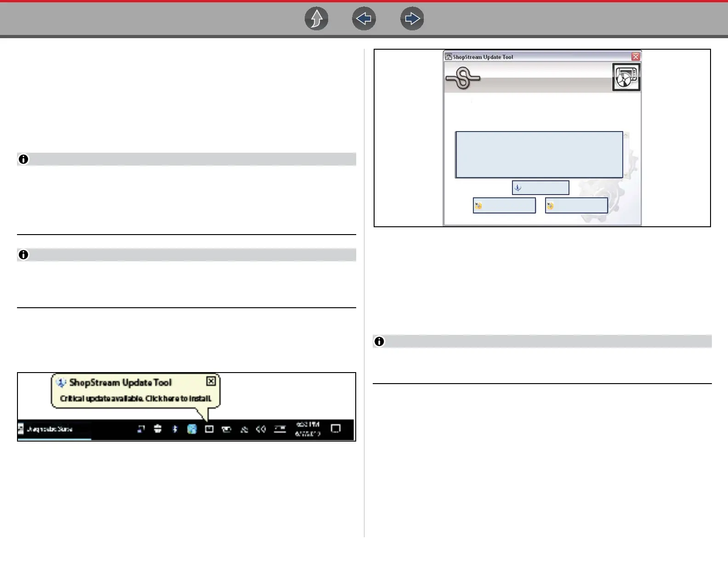Click the 'Critical update available' balloon message
The width and height of the screenshot is (728, 563).
pyautogui.click(x=136, y=398)
